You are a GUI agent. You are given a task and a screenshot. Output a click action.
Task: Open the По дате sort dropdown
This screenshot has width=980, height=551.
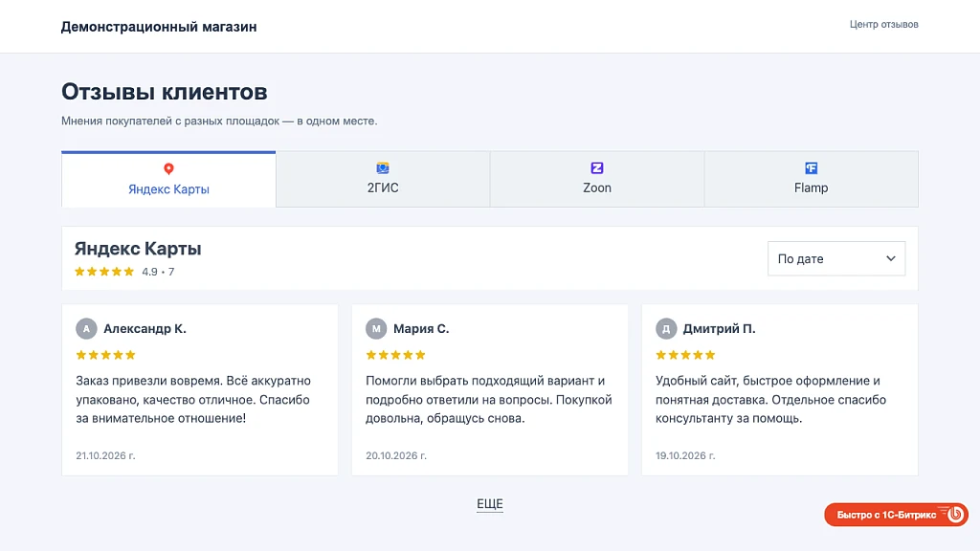(x=836, y=258)
